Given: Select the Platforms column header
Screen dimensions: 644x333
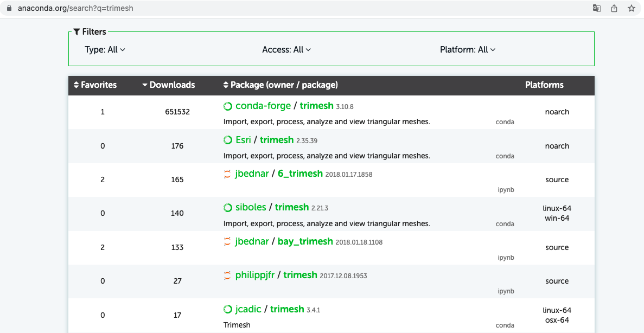Looking at the screenshot, I should point(544,85).
